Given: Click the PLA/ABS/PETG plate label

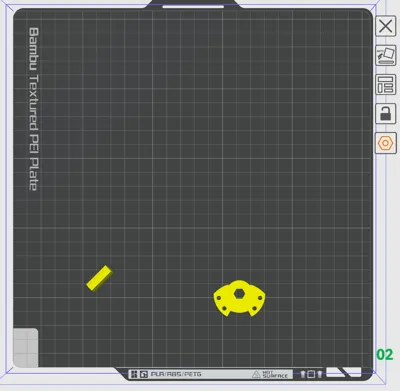Looking at the screenshot, I should (x=176, y=374).
